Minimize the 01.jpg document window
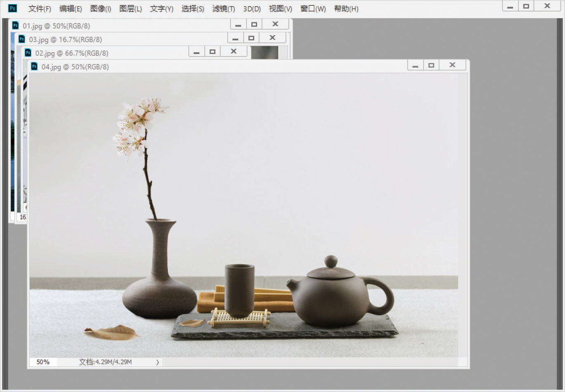Screen dimensions: 565x392 (238, 24)
